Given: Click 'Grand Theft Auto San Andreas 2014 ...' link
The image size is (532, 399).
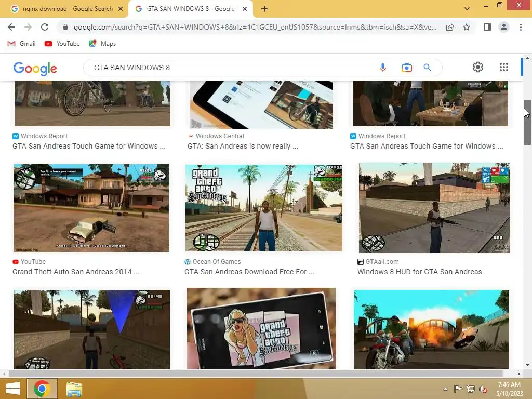Looking at the screenshot, I should 76,272.
